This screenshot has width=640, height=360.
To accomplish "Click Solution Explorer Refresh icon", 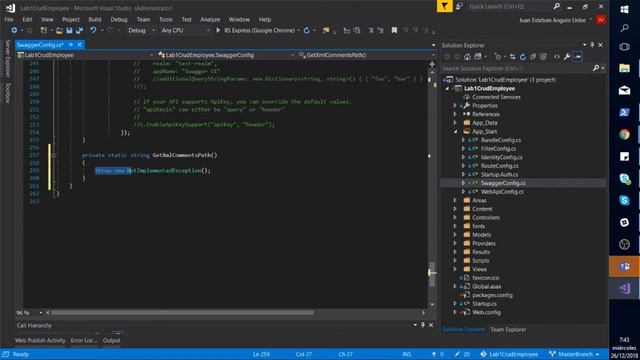I will (523, 57).
